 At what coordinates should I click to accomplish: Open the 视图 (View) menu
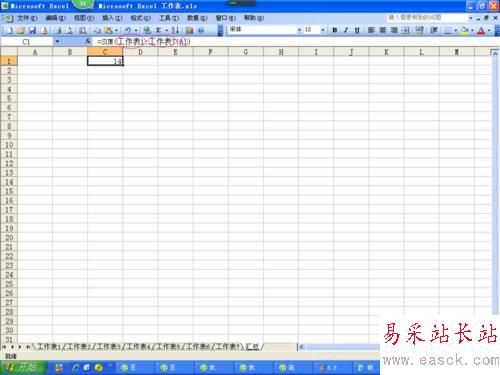pyautogui.click(x=84, y=18)
